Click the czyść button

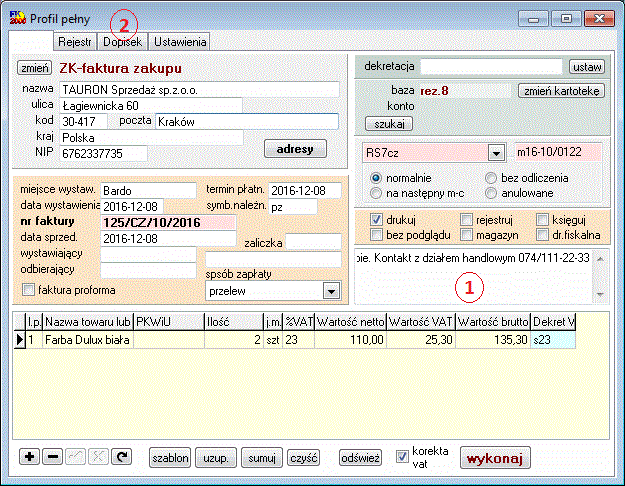304,458
